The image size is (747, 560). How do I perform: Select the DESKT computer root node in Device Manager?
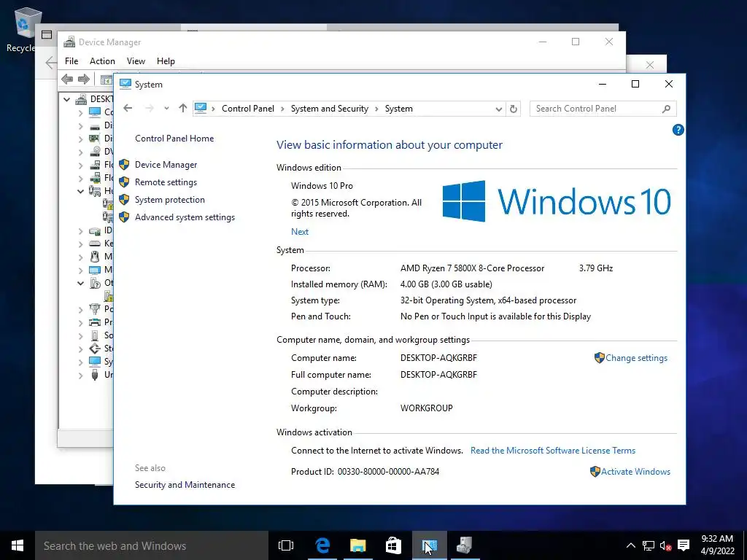tap(96, 99)
